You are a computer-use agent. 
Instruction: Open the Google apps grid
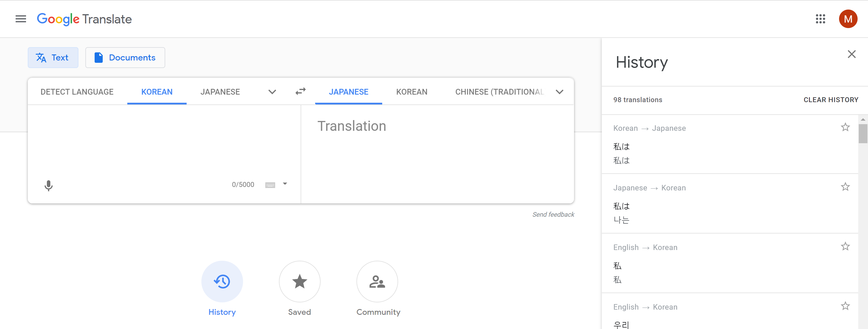click(820, 19)
